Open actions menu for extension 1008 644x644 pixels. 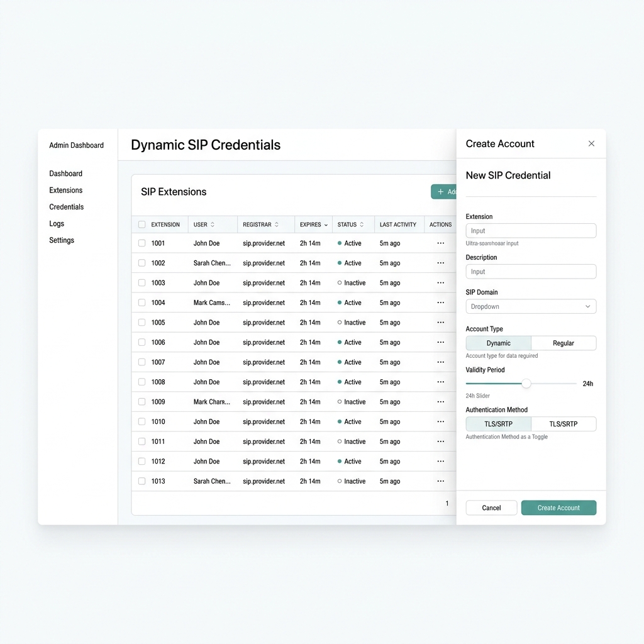click(440, 382)
